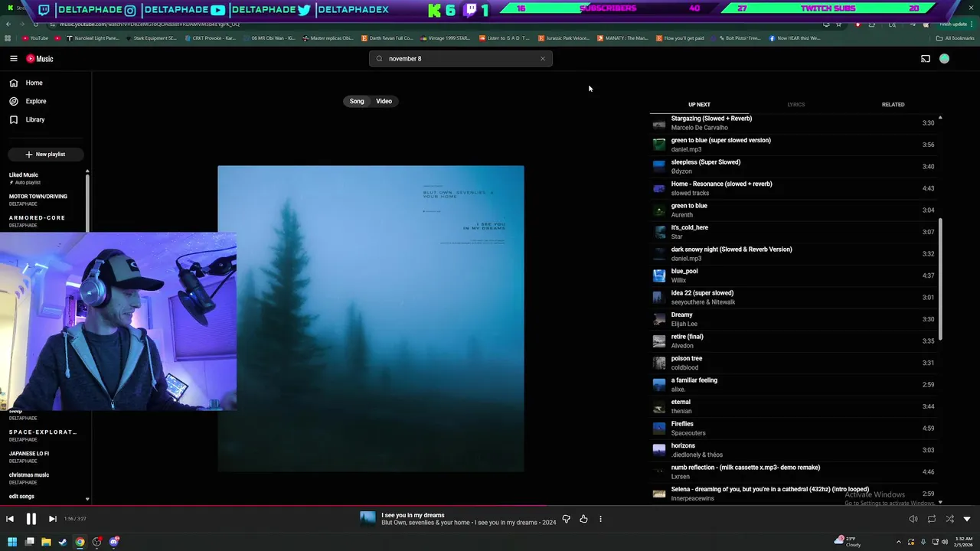
Task: Open the All Bookmarks folder
Action: pos(955,38)
